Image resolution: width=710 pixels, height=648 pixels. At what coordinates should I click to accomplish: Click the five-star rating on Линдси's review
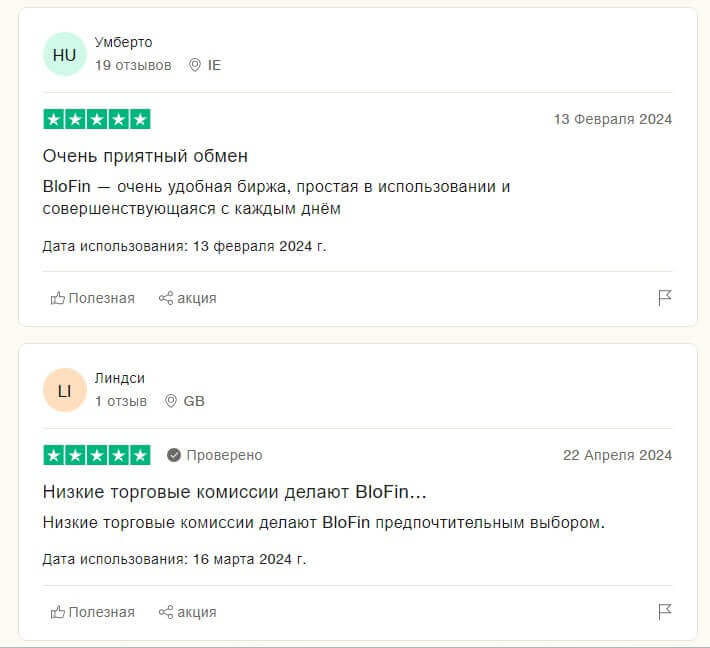point(97,455)
